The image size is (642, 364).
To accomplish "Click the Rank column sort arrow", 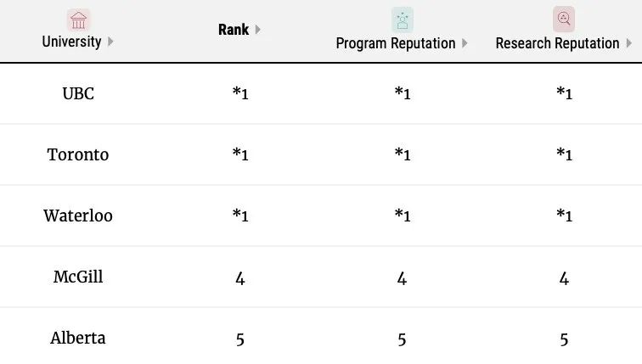I will point(258,30).
